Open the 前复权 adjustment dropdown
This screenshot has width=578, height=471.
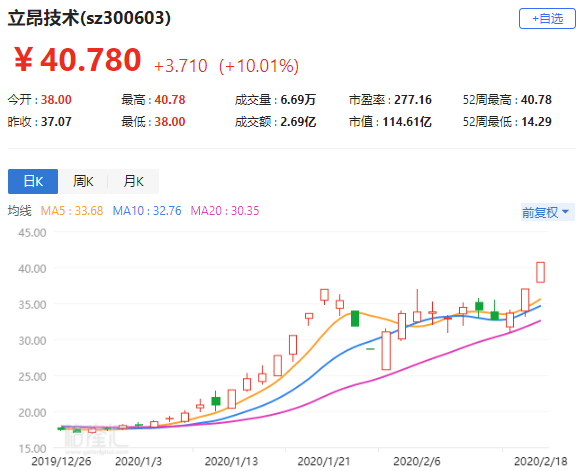click(547, 212)
